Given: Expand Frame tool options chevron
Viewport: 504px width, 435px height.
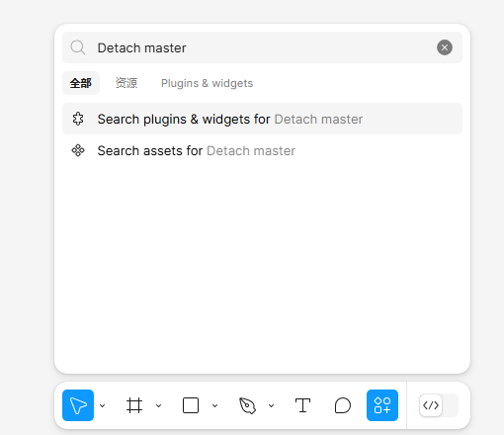Looking at the screenshot, I should point(159,405).
